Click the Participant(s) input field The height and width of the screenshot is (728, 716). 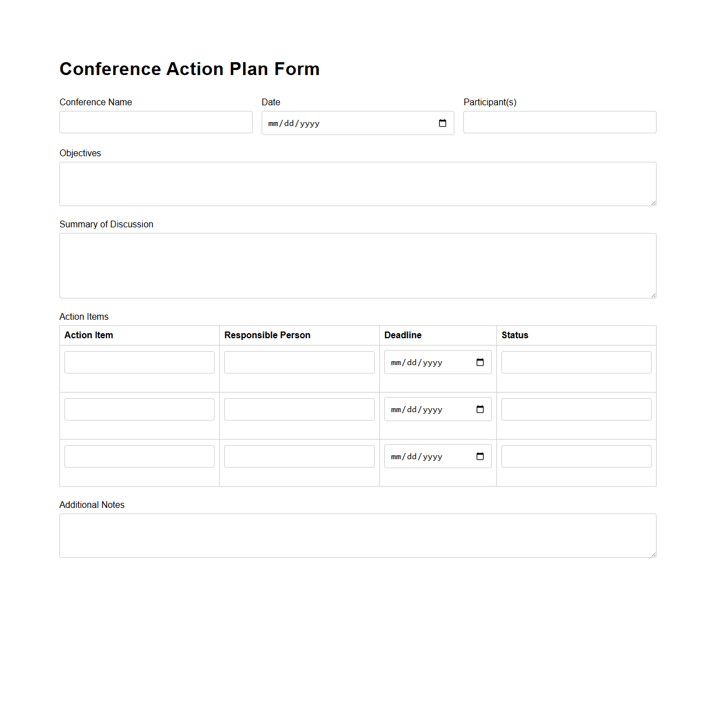click(559, 122)
